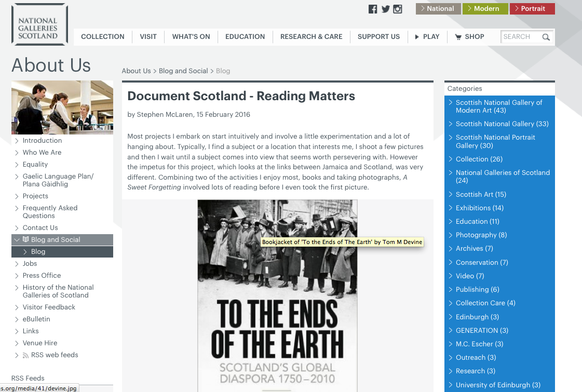Collapse the Blog and Social section chevron
The image size is (582, 392).
point(17,240)
